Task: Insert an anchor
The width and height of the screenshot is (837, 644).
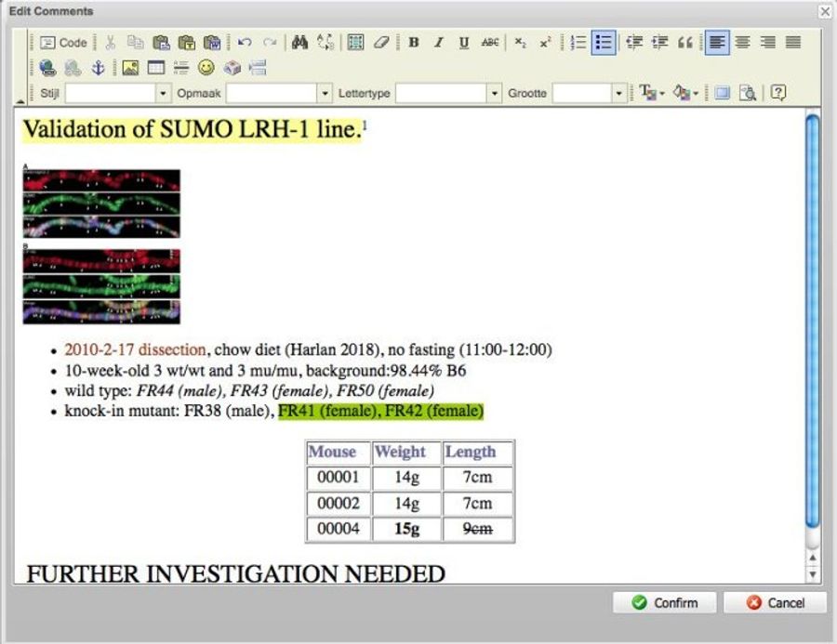Action: pyautogui.click(x=100, y=67)
